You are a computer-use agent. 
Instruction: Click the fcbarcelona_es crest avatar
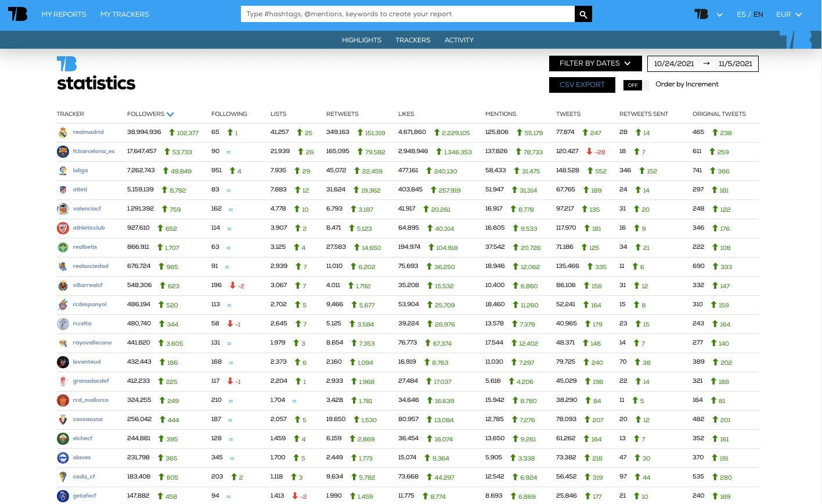tap(63, 151)
